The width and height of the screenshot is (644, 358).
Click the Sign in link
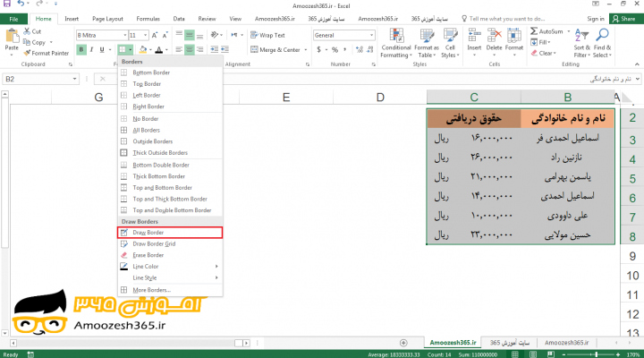596,19
